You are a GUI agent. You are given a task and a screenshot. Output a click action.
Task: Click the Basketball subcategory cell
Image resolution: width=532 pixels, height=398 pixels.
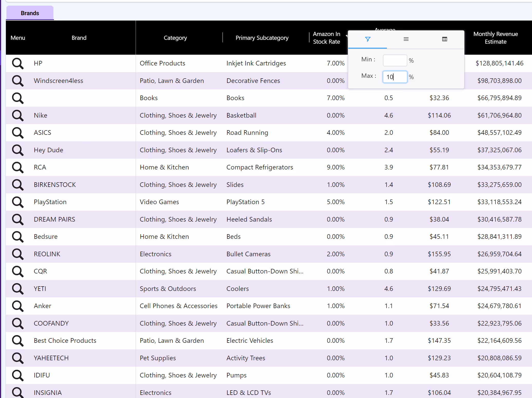[x=241, y=115]
